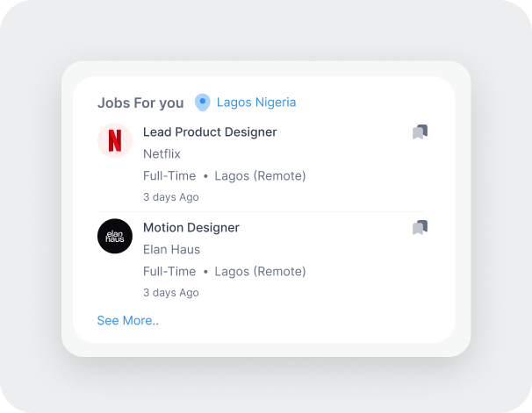Bookmark the Lead Product Designer job
This screenshot has width=532, height=413.
point(420,132)
